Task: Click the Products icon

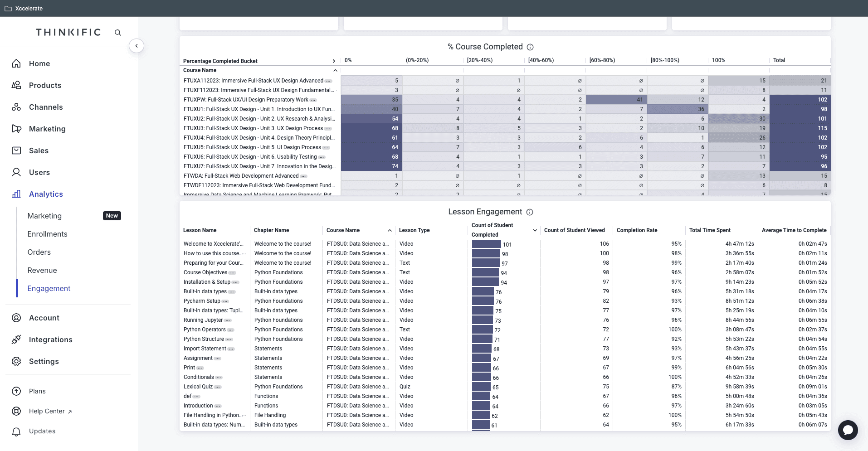Action: point(16,85)
